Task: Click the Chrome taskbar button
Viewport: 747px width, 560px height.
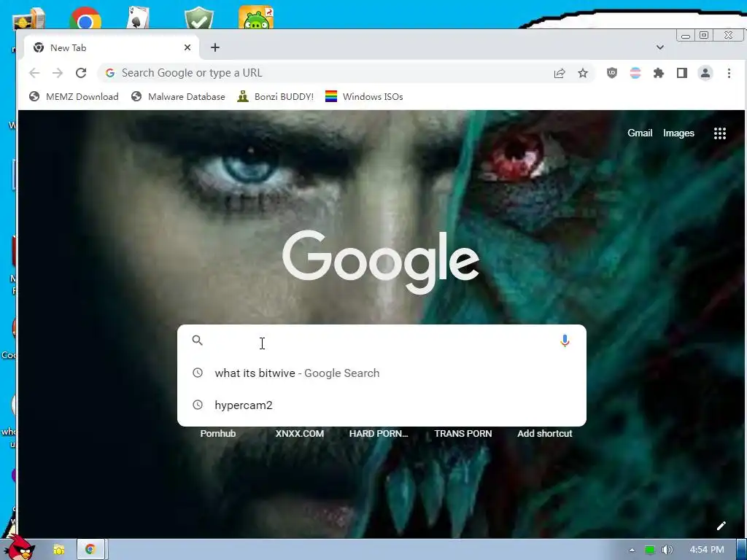Action: coord(90,550)
